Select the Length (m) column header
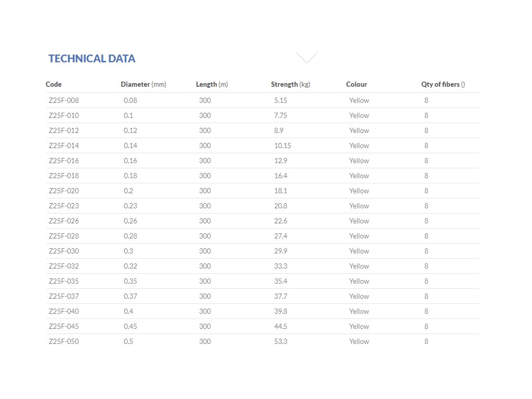 [x=211, y=84]
